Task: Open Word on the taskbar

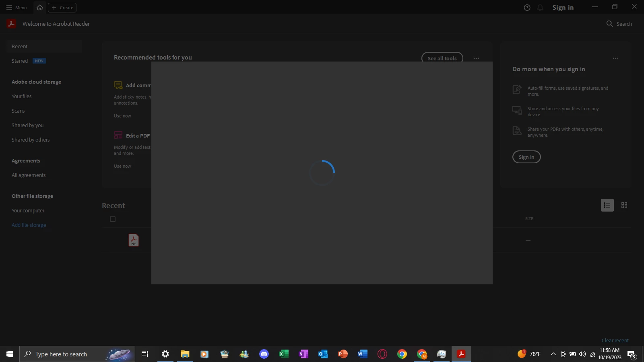Action: (363, 354)
